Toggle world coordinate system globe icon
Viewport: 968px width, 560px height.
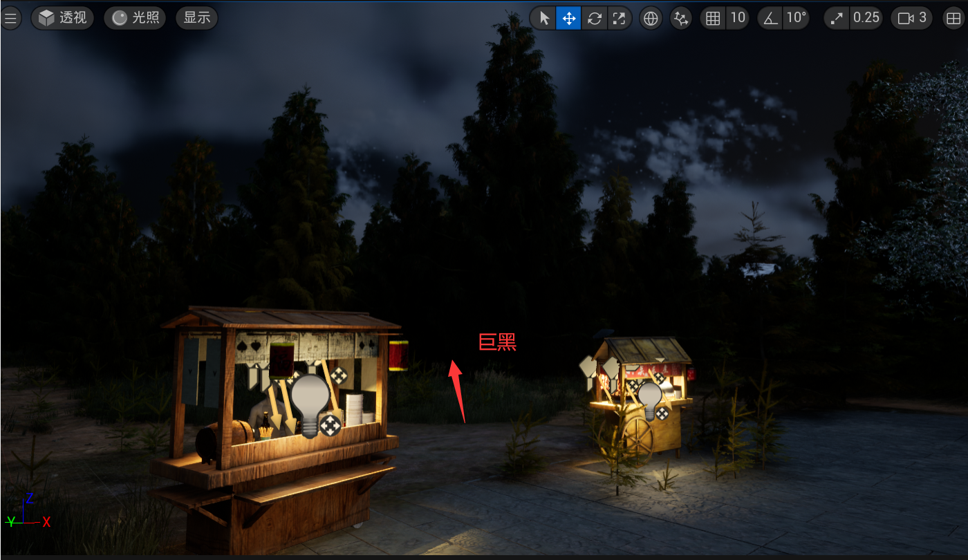[650, 18]
